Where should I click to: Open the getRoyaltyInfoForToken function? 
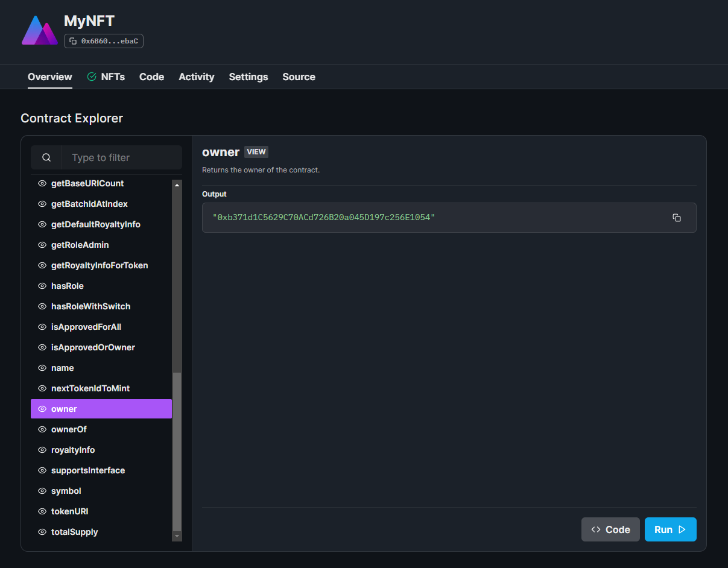pos(100,265)
